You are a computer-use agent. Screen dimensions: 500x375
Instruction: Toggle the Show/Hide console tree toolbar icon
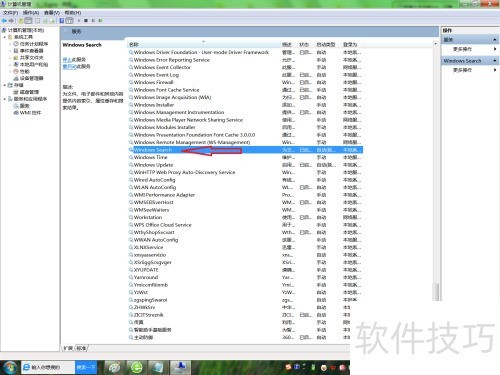28,21
